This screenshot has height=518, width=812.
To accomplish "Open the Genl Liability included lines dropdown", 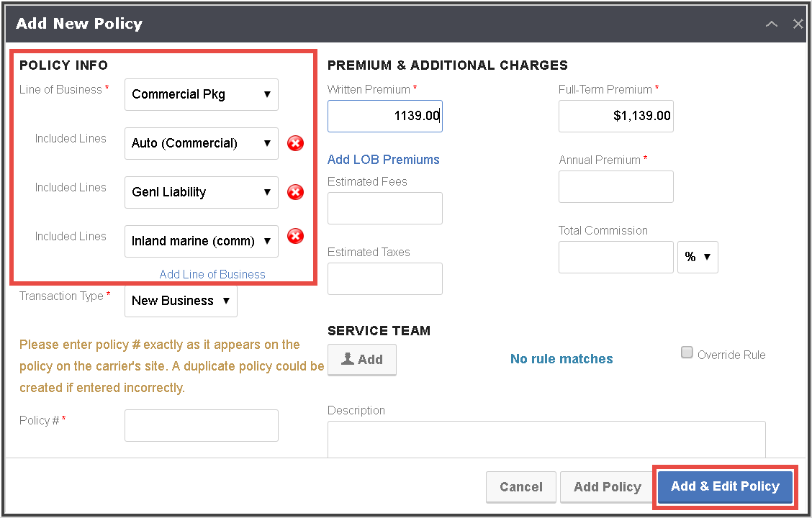I will tap(201, 192).
